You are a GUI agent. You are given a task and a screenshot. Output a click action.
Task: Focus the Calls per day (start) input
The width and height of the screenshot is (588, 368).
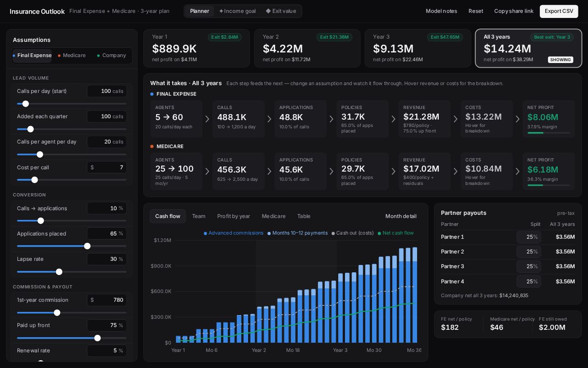[x=107, y=91]
